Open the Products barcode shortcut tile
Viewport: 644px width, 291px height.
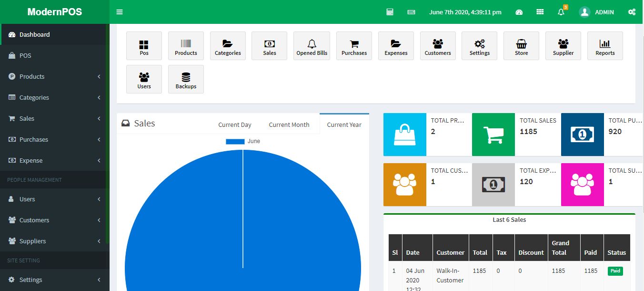click(x=186, y=46)
